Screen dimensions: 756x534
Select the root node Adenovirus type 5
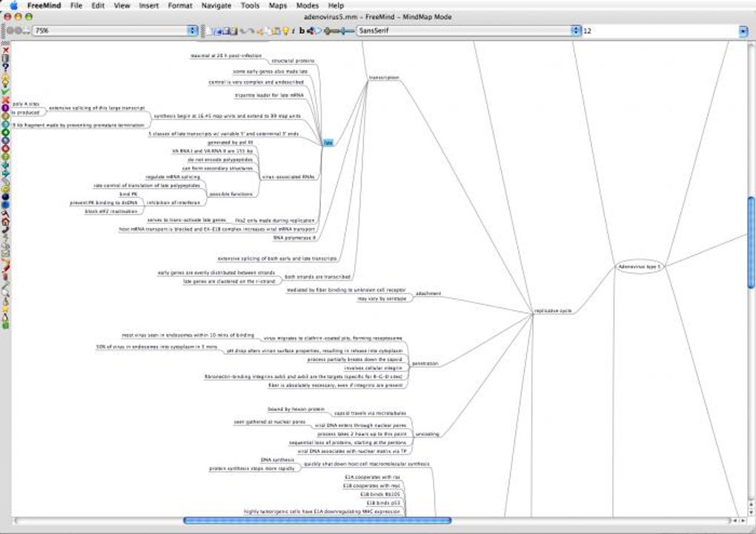(x=640, y=266)
